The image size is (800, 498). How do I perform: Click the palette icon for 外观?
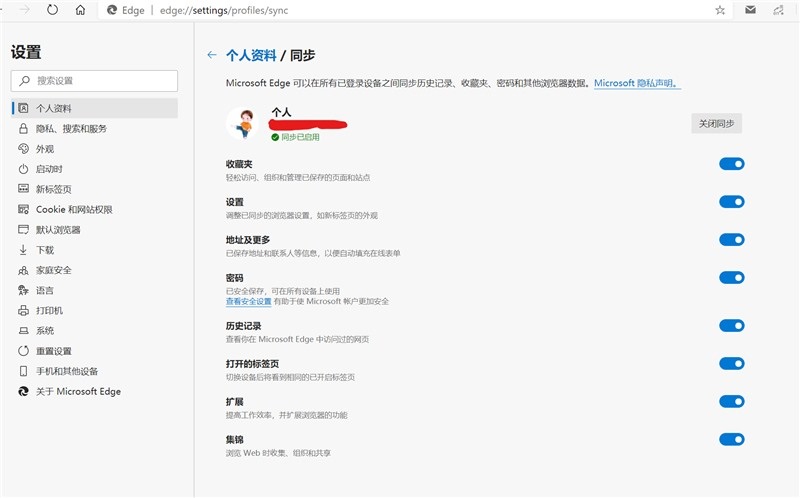pos(23,148)
